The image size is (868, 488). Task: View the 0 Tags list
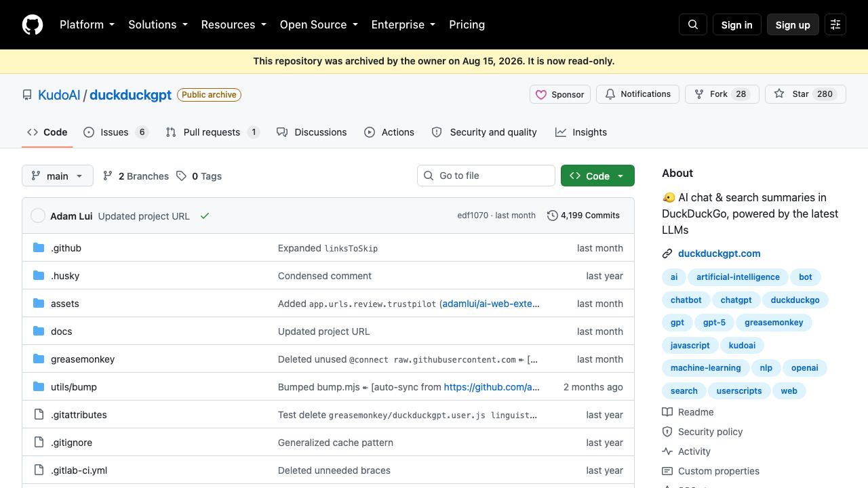pos(199,176)
